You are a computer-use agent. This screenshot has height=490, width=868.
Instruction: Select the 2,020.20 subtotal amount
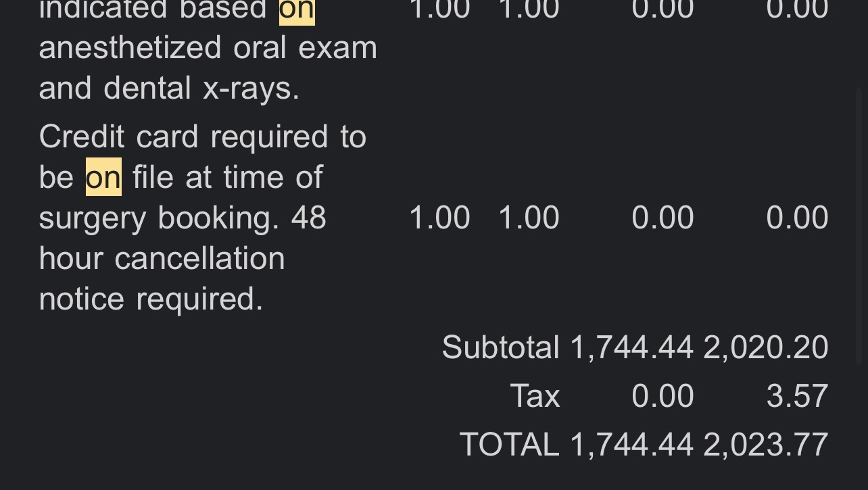point(765,347)
